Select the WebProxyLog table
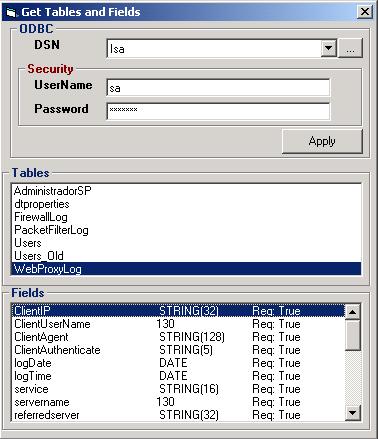 coord(186,269)
